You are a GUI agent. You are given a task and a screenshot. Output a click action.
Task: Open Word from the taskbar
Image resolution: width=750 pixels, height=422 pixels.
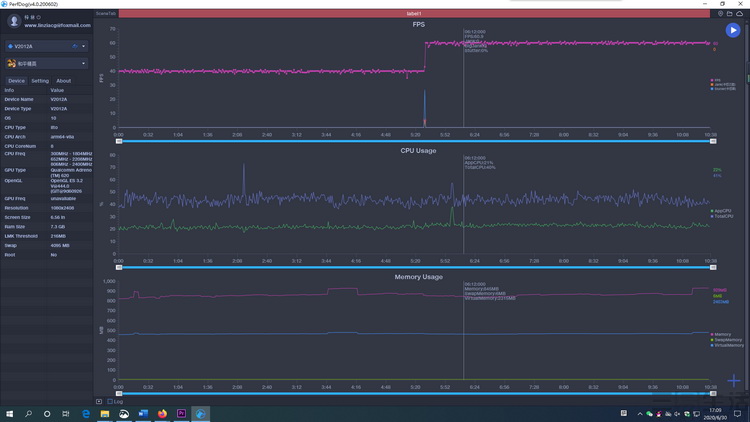pos(143,414)
